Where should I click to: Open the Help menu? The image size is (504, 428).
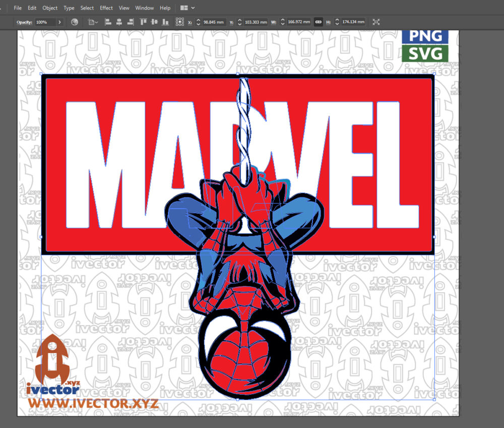(x=165, y=8)
